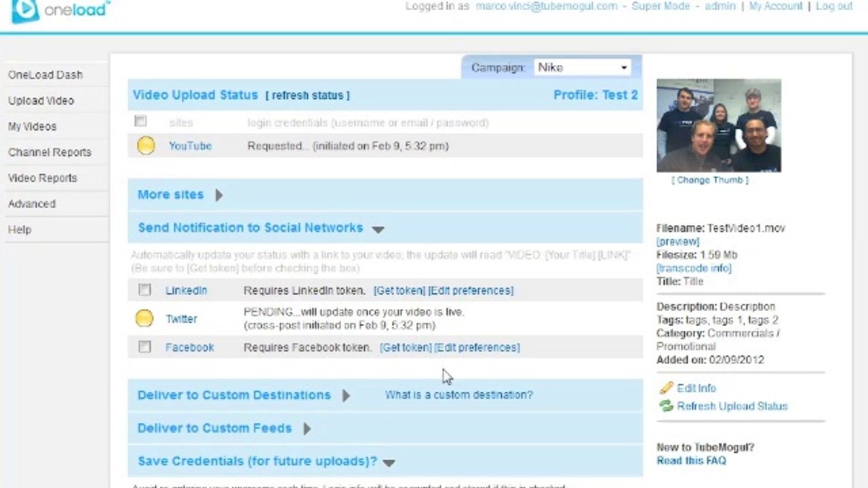Open Video Reports menu item
868x488 pixels.
(x=43, y=178)
